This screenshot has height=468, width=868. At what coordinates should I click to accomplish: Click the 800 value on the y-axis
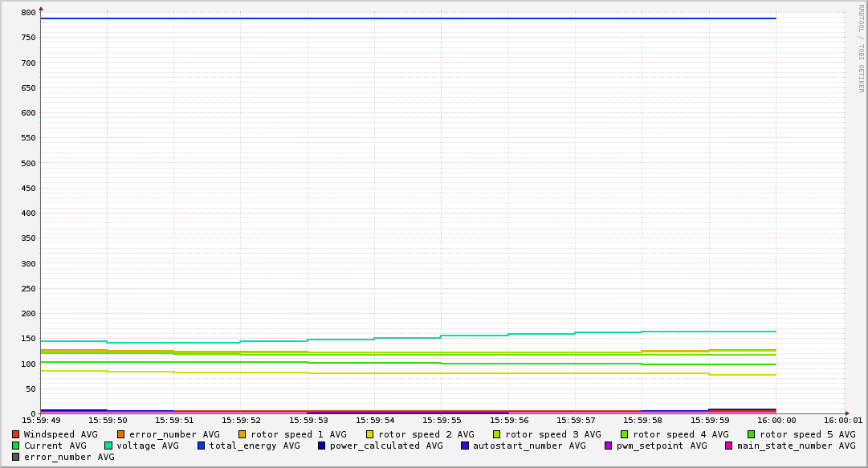(x=29, y=13)
